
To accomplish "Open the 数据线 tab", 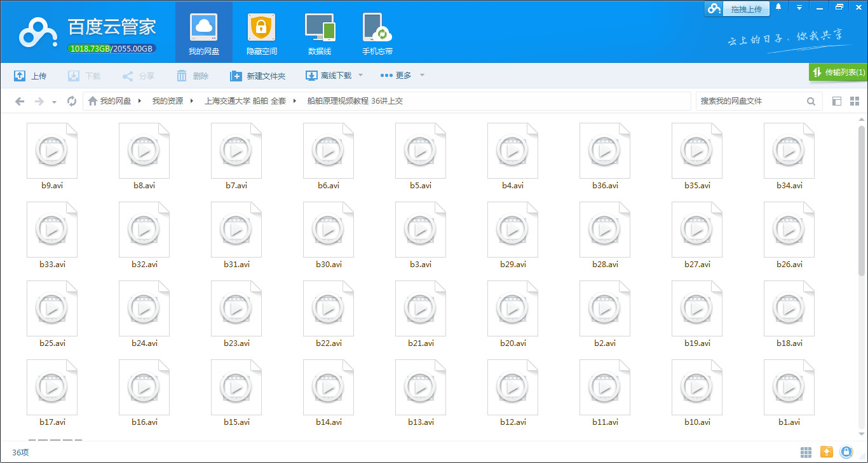I will click(x=320, y=32).
